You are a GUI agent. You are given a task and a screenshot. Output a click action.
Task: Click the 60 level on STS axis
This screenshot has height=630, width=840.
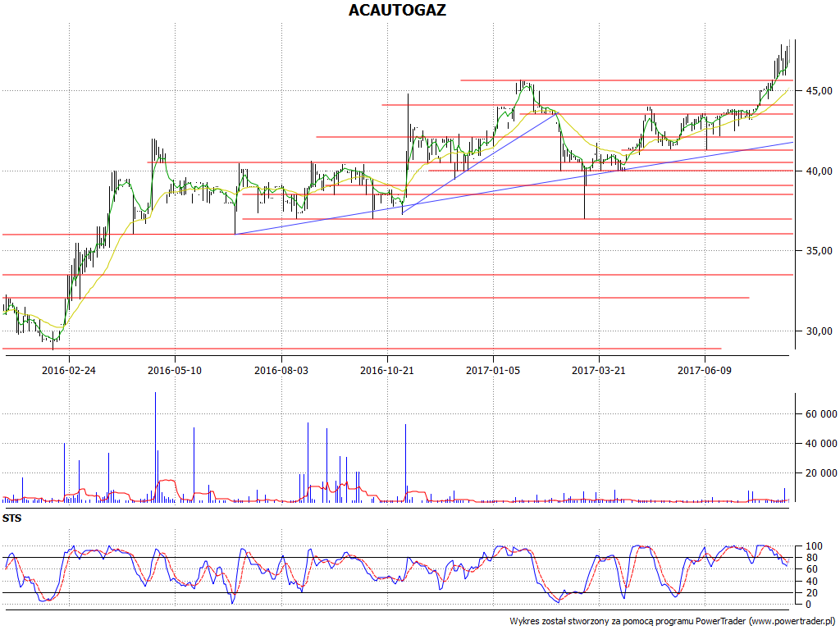[811, 569]
